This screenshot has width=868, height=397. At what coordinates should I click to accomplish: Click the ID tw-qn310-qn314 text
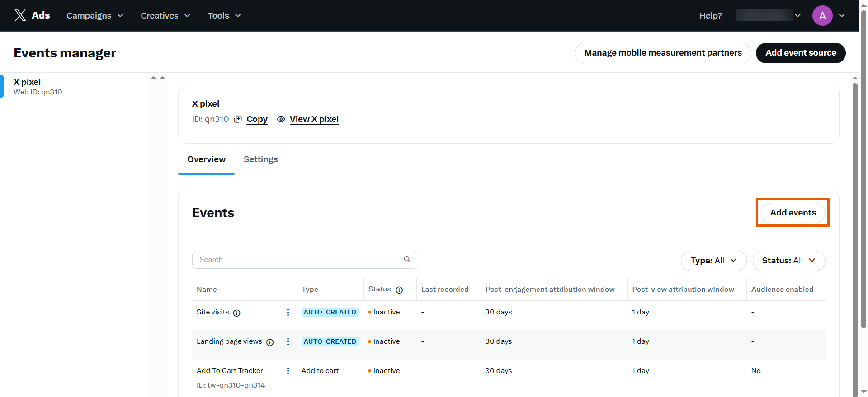(231, 385)
